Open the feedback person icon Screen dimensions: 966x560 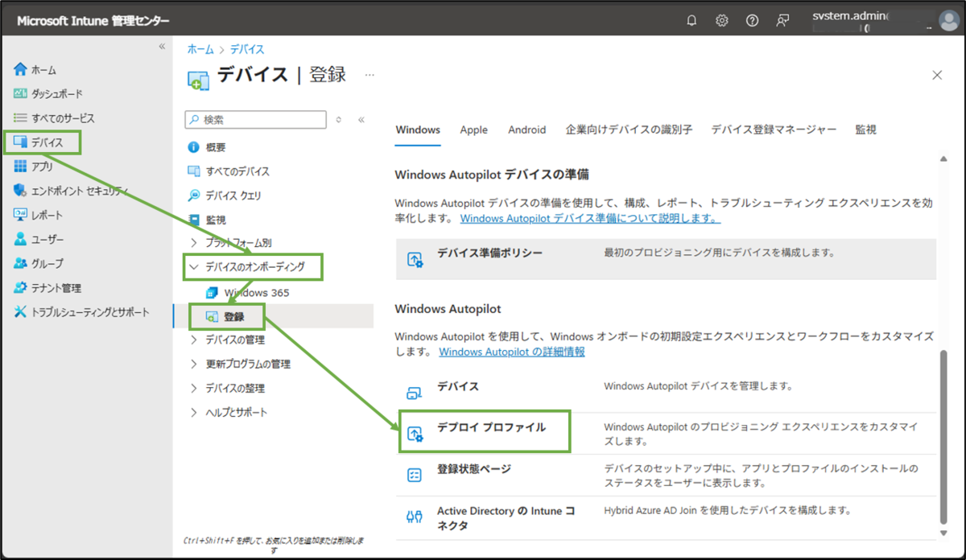pos(782,21)
